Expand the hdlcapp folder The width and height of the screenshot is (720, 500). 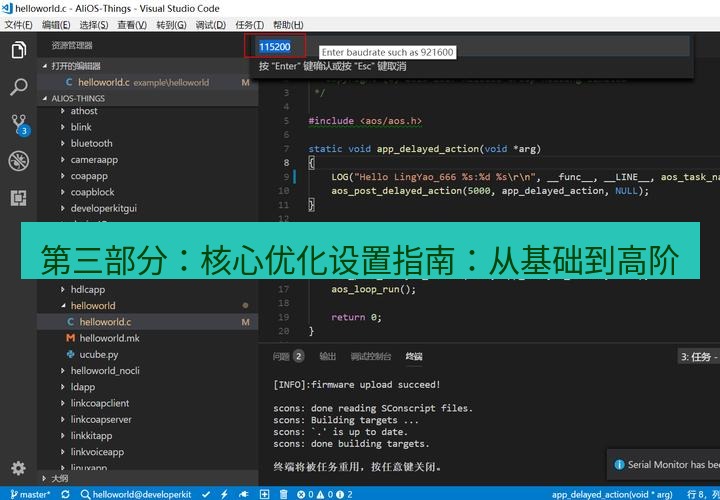coord(88,290)
